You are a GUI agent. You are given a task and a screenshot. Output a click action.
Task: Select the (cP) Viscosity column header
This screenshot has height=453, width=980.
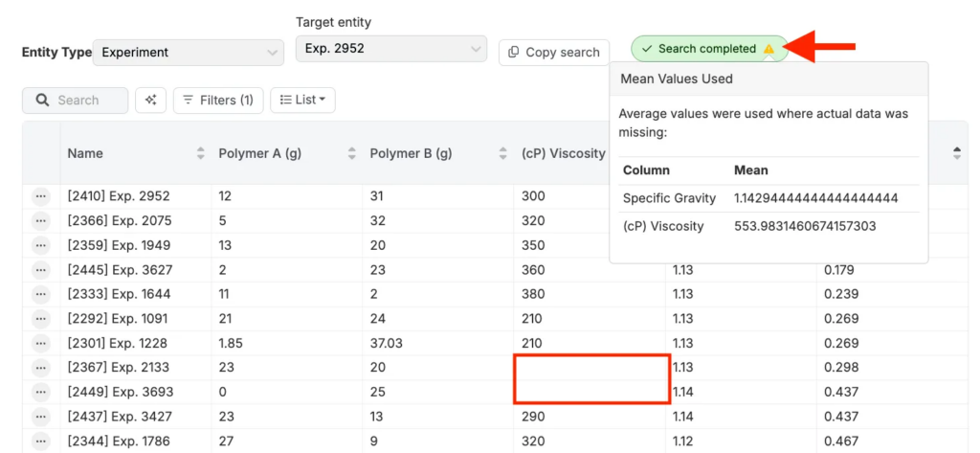coord(563,153)
